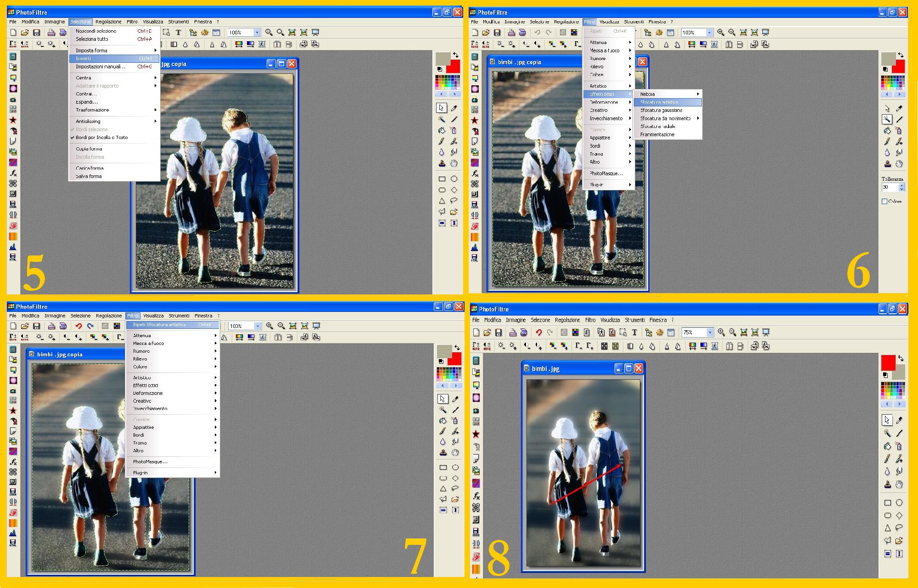Image resolution: width=918 pixels, height=588 pixels.
Task: Click the active magic wand tool above Tolleranza
Action: (x=887, y=119)
